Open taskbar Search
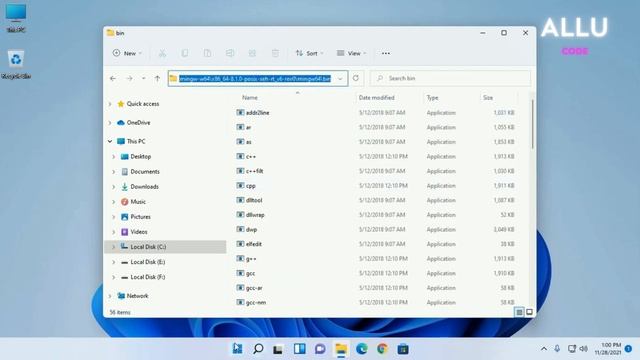 [258, 349]
